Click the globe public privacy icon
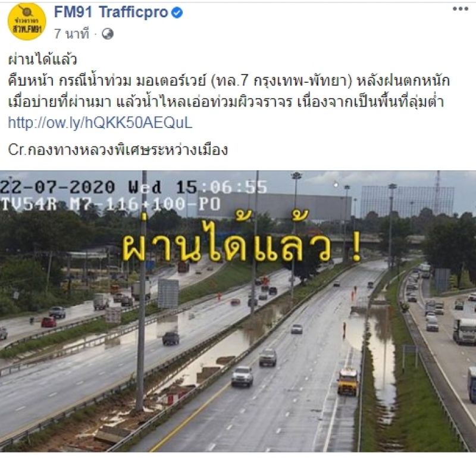 point(108,34)
